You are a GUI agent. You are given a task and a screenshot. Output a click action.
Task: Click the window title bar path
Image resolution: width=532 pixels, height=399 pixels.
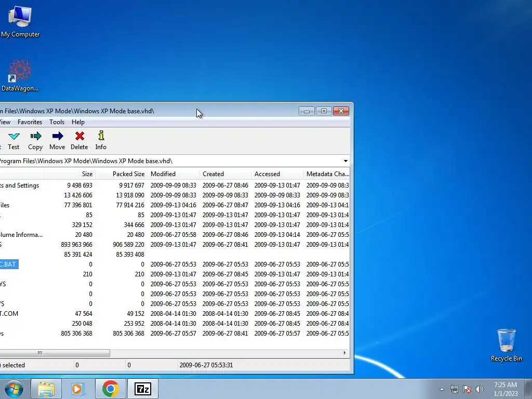coord(77,111)
